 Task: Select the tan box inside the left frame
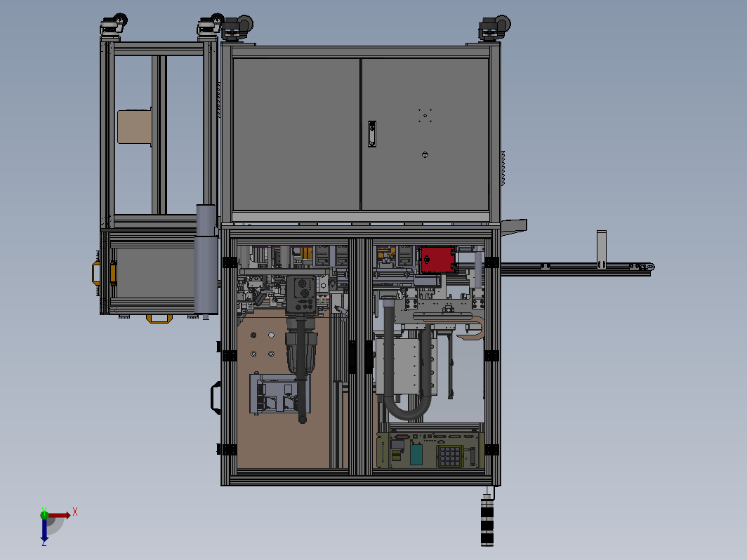click(135, 126)
